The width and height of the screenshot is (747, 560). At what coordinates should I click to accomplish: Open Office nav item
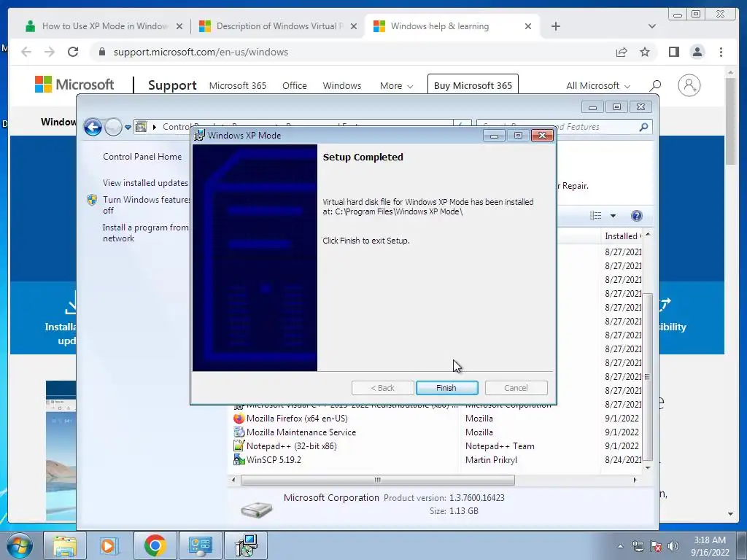295,86
